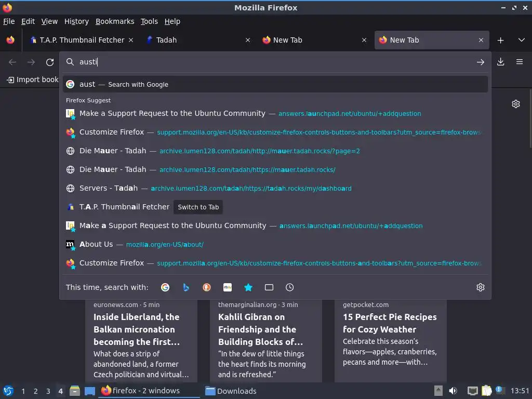
Task: Open Firefox View pinned icon
Action: point(10,40)
